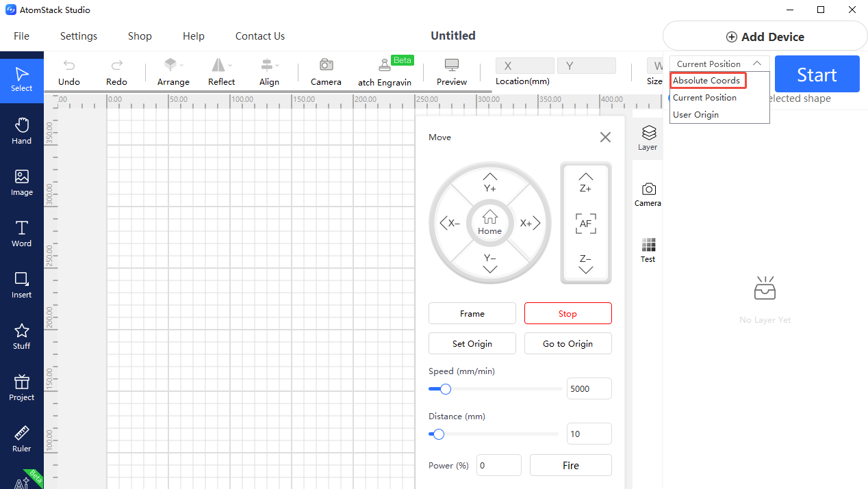Click the Set Origin button

point(472,343)
